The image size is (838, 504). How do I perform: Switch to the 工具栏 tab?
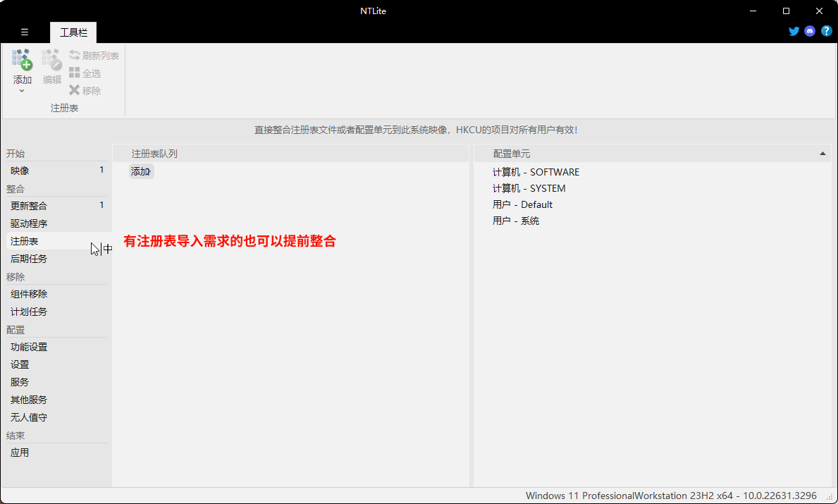click(73, 32)
